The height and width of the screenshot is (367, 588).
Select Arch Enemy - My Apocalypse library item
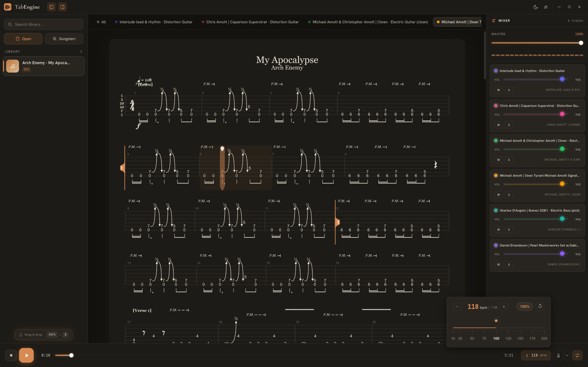(x=44, y=66)
